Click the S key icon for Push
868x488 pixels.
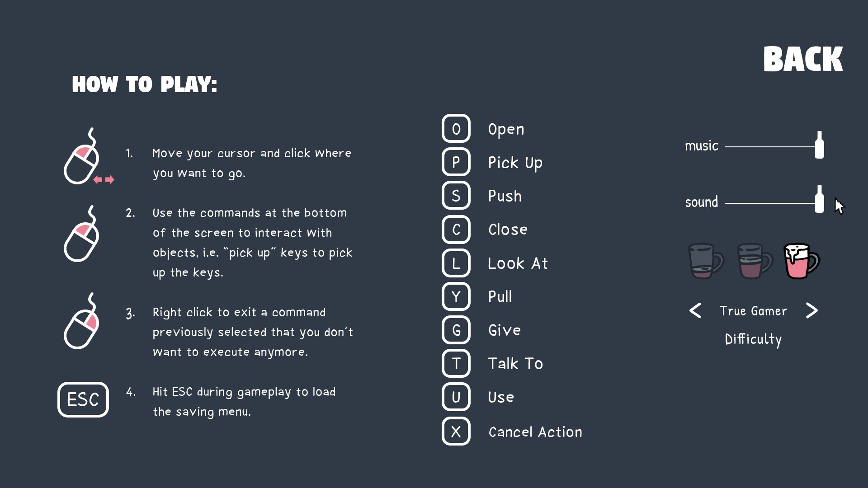456,196
